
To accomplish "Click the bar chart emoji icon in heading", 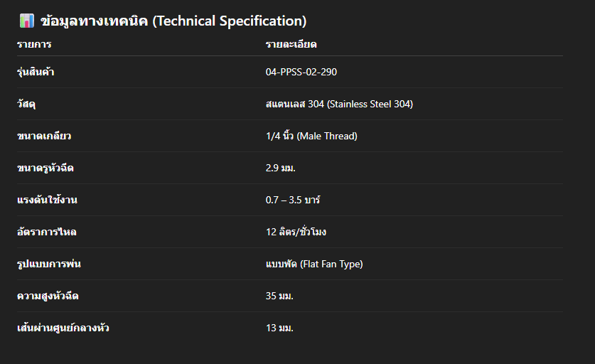I will click(26, 21).
